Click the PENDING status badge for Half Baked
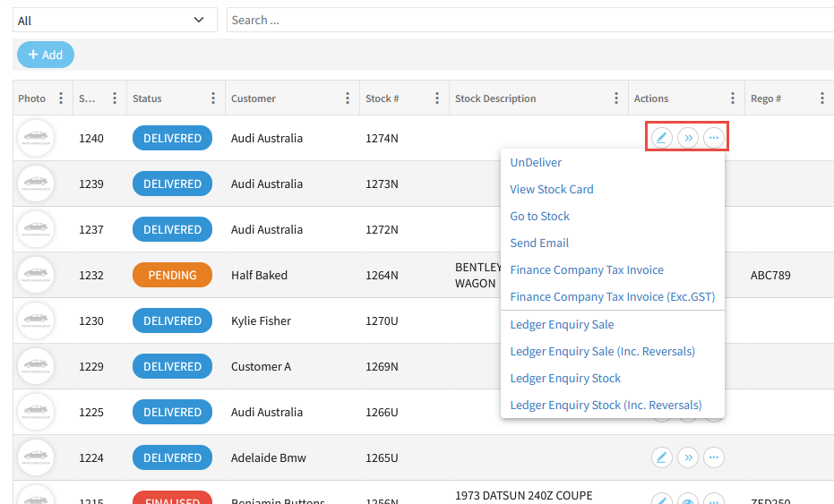Image resolution: width=834 pixels, height=504 pixels. (172, 275)
